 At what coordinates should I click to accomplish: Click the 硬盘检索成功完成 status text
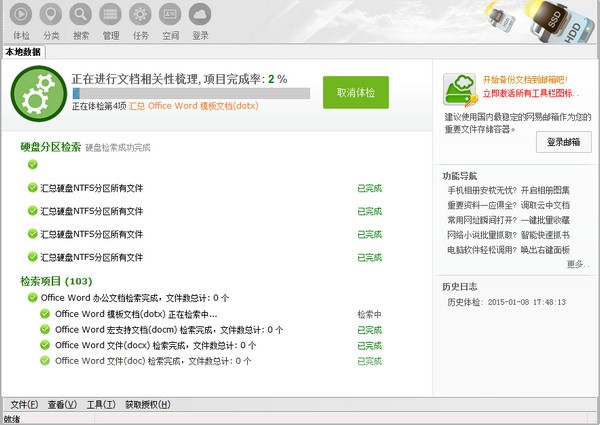(x=118, y=148)
